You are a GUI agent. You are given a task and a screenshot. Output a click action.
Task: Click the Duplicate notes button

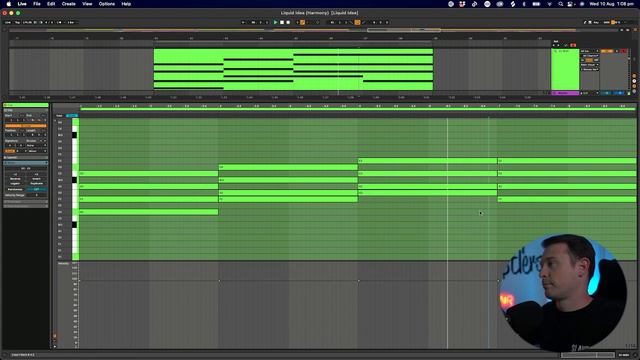pos(36,184)
